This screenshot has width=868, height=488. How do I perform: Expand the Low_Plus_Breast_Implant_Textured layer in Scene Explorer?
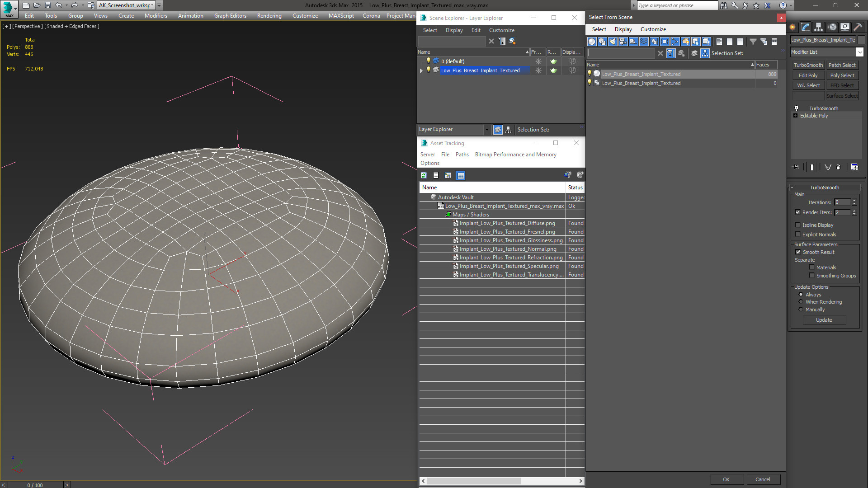[x=421, y=70]
